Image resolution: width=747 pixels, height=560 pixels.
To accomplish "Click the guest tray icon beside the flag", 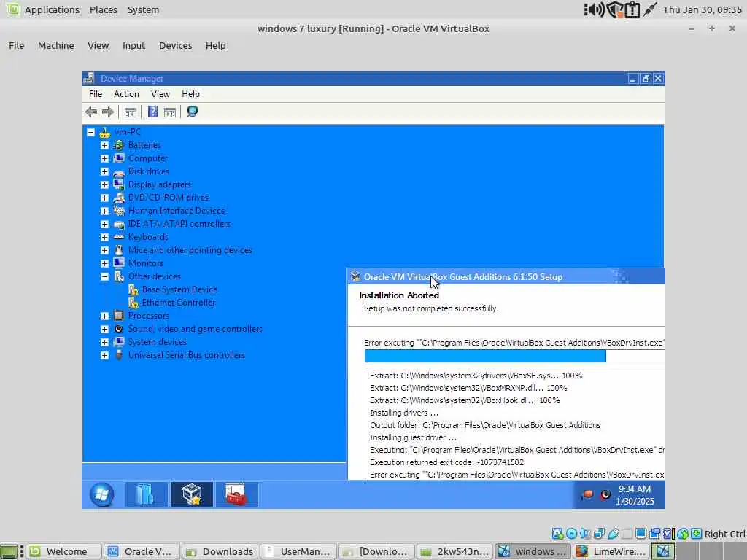I will pos(605,495).
